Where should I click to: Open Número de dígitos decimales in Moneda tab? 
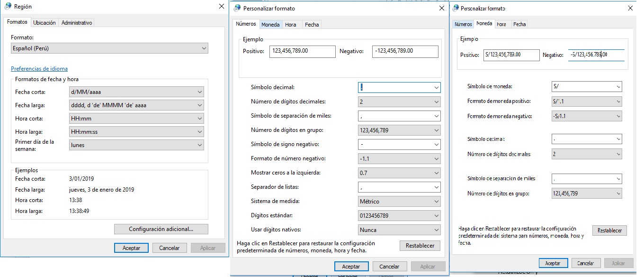click(587, 154)
